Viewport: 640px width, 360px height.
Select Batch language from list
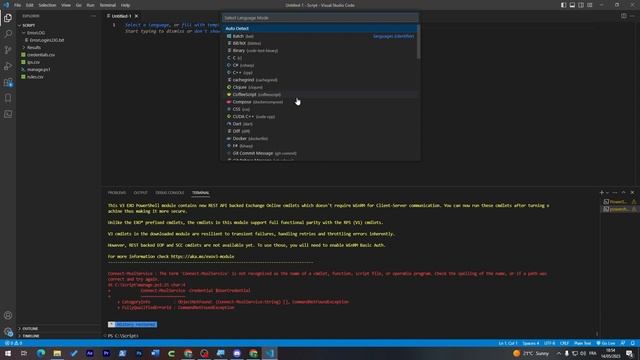[320, 36]
